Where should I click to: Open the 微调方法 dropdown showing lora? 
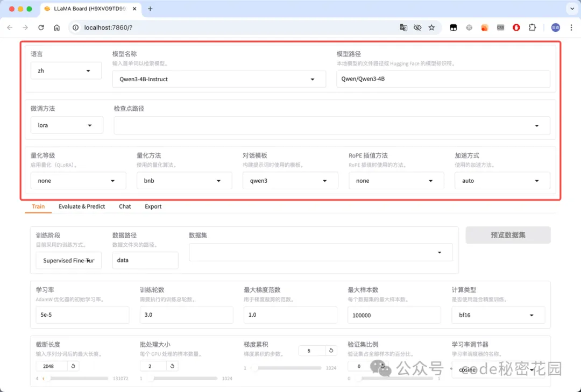(x=67, y=125)
